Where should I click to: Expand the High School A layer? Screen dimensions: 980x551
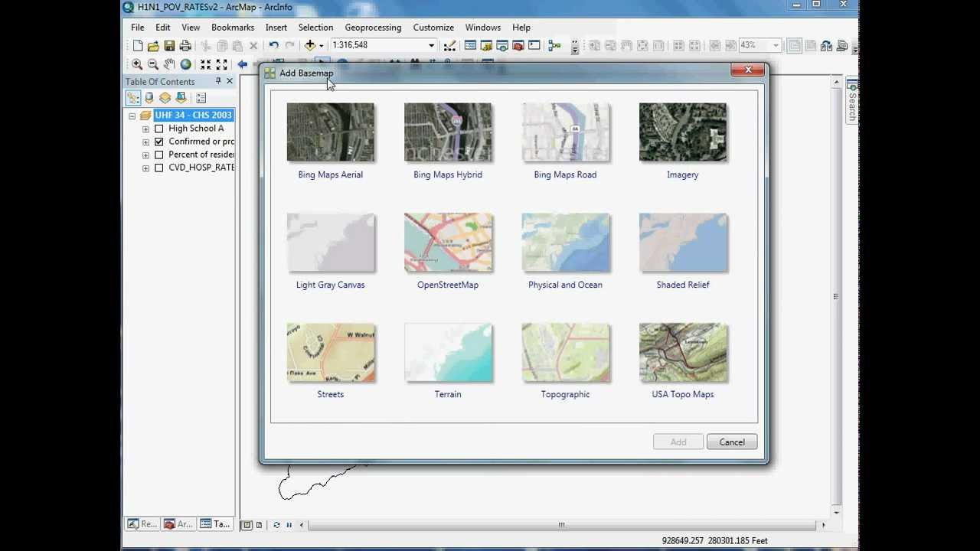click(x=145, y=129)
